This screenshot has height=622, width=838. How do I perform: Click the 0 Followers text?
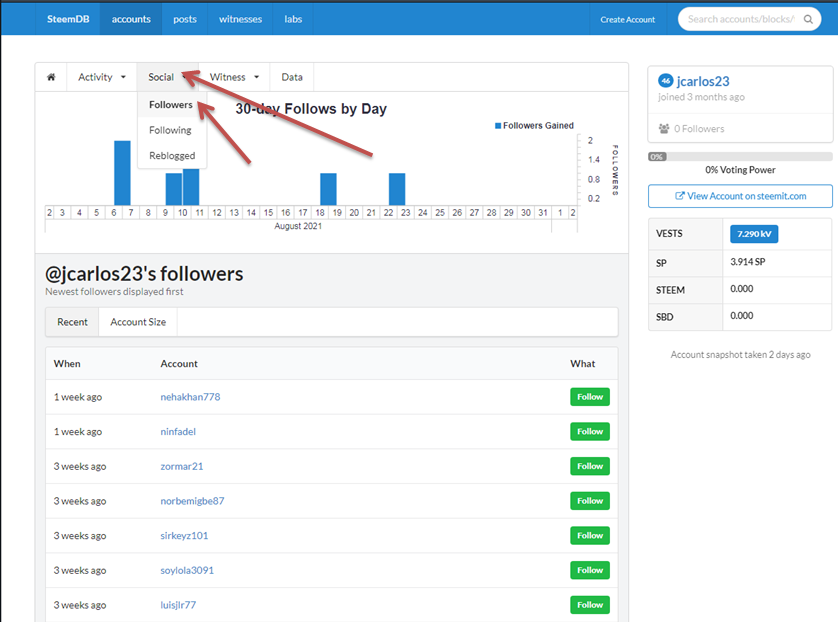pos(699,129)
